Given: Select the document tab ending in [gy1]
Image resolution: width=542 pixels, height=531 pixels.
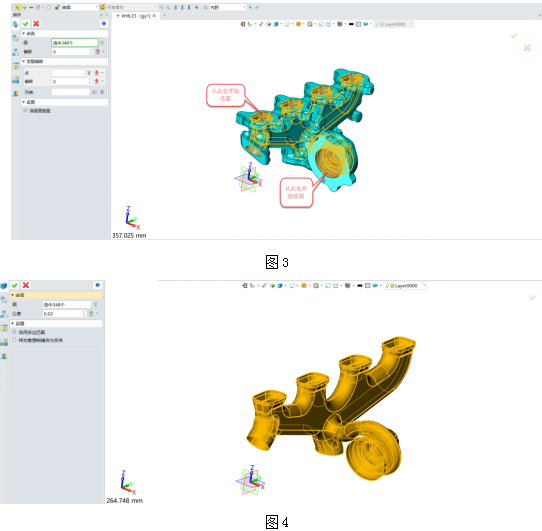Looking at the screenshot, I should click(136, 16).
